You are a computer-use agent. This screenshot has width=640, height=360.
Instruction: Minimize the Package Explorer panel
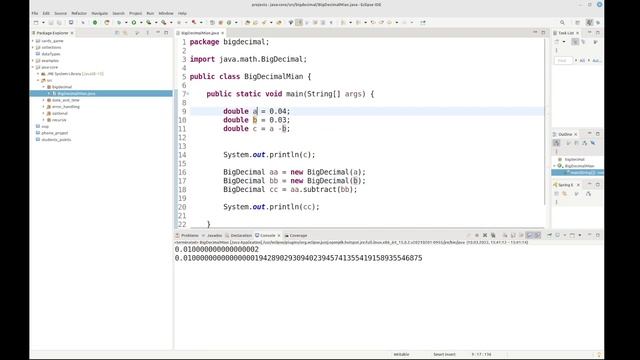tap(158, 33)
